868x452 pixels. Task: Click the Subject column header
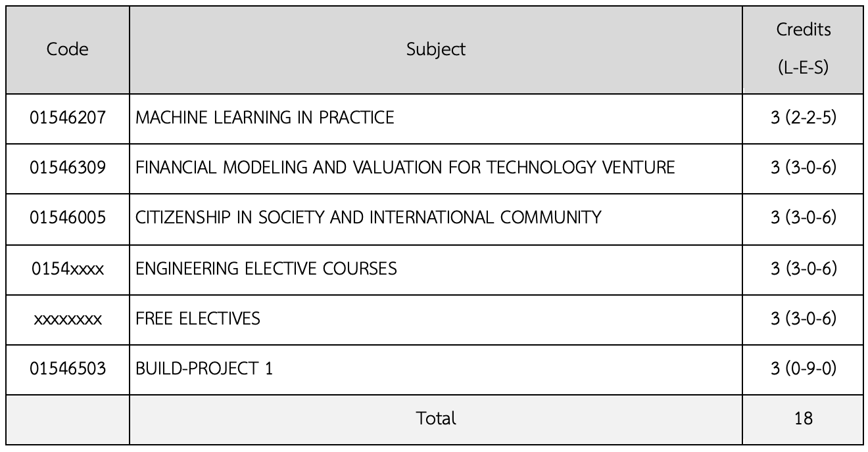(x=435, y=49)
